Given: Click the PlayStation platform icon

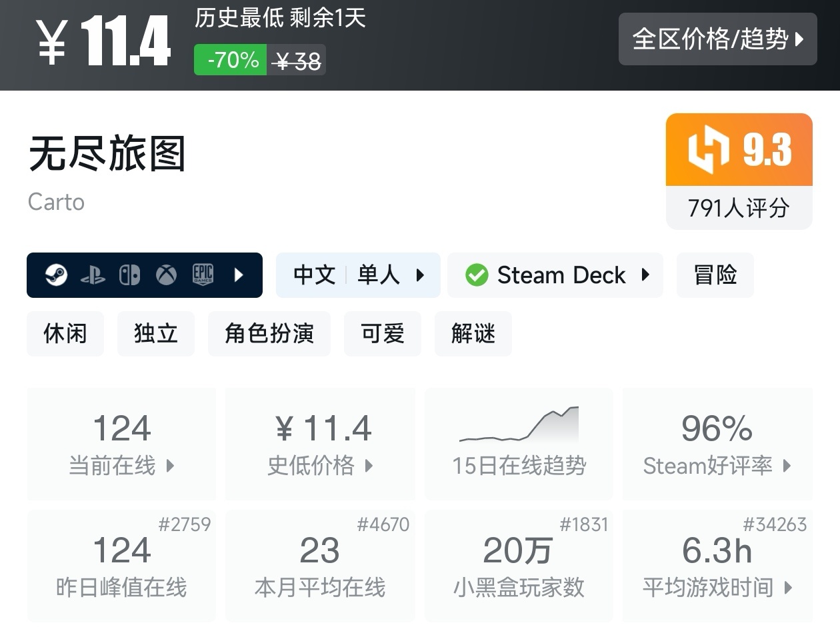Looking at the screenshot, I should click(93, 275).
